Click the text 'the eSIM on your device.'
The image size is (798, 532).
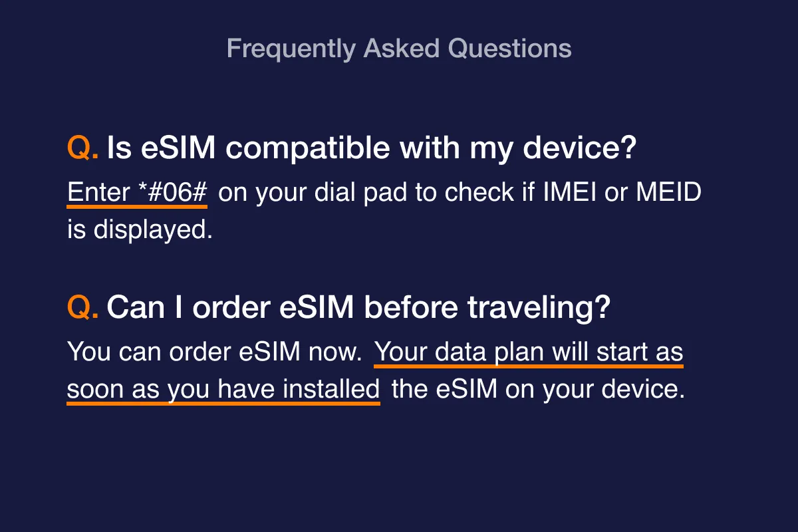point(538,390)
